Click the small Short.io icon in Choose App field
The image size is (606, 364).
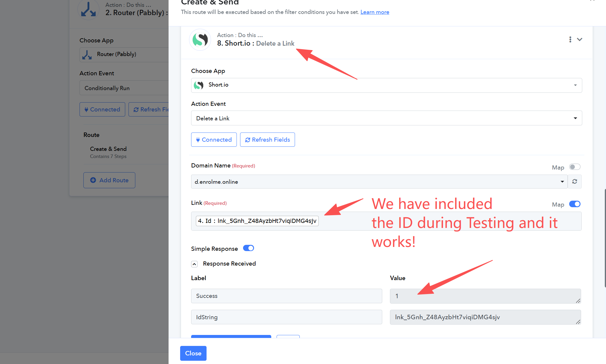point(199,85)
